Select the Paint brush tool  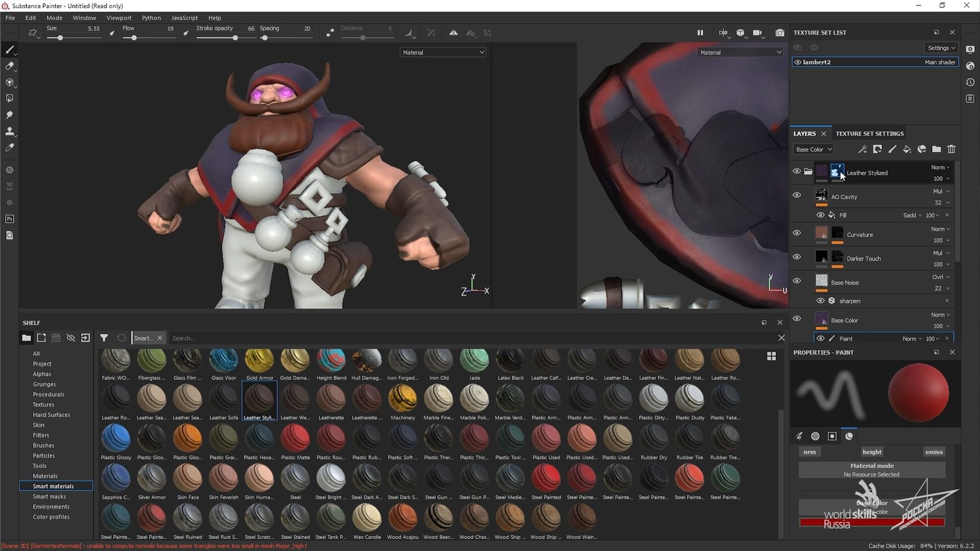[9, 50]
